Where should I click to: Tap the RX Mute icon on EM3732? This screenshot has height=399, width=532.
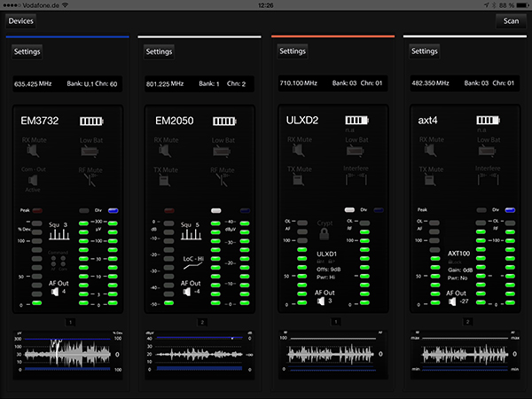tap(33, 153)
